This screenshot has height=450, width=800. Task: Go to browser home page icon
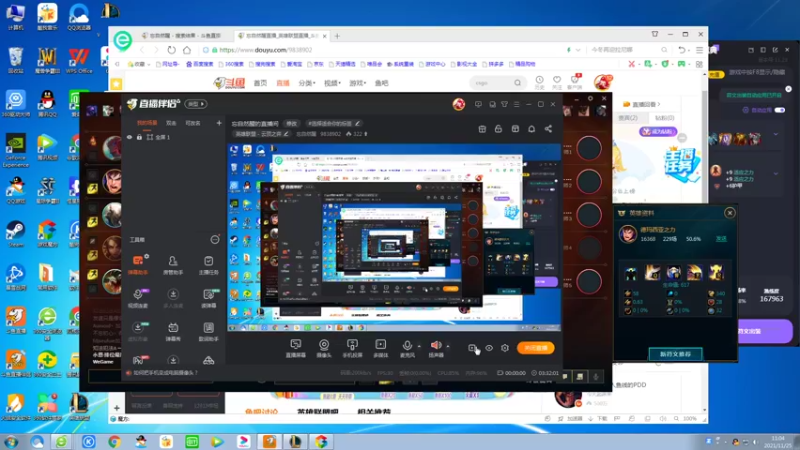coord(187,50)
